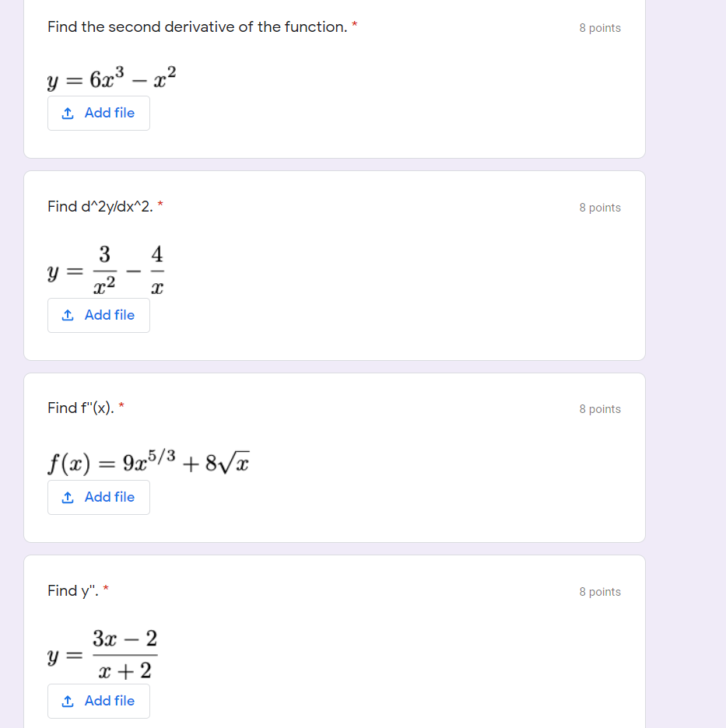This screenshot has width=726, height=728.
Task: Click the upload icon beside Add file for f''(x) question
Action: point(67,497)
